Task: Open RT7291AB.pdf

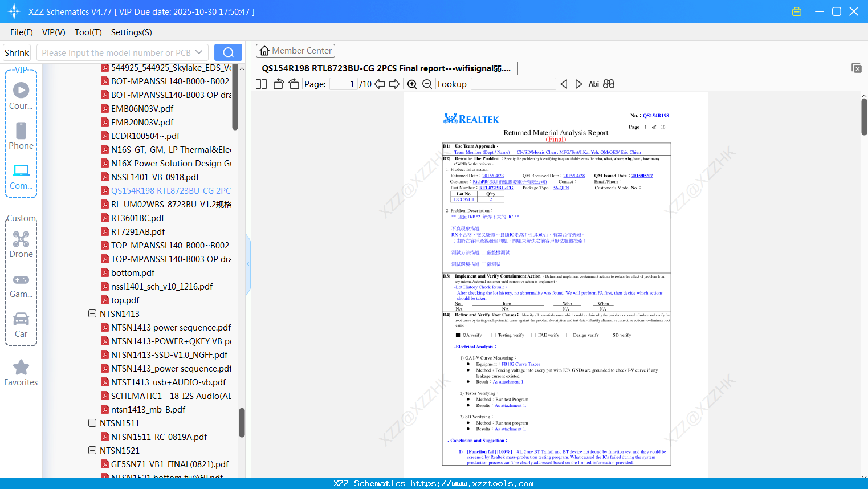Action: click(x=138, y=231)
